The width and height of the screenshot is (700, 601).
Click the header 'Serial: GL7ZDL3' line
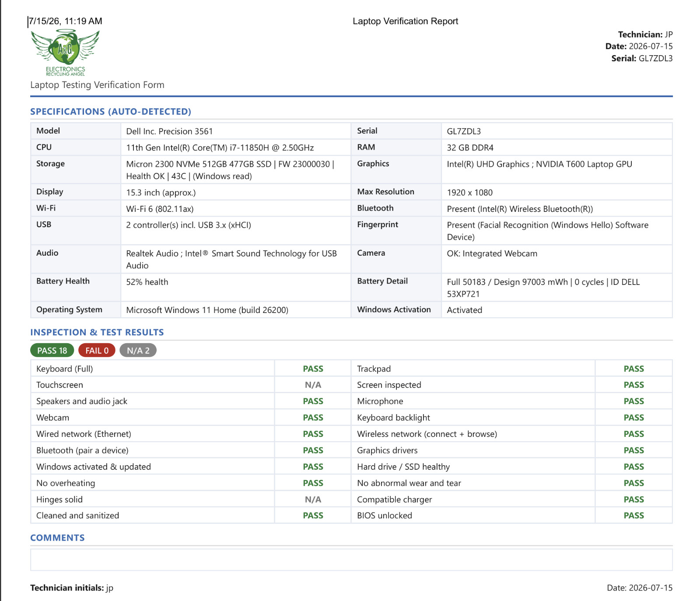pos(642,59)
